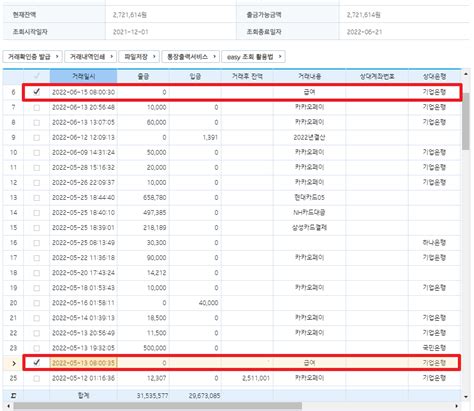The image size is (474, 411).
Task: Click the vertical scrollbar down arrow
Action: [x=466, y=396]
